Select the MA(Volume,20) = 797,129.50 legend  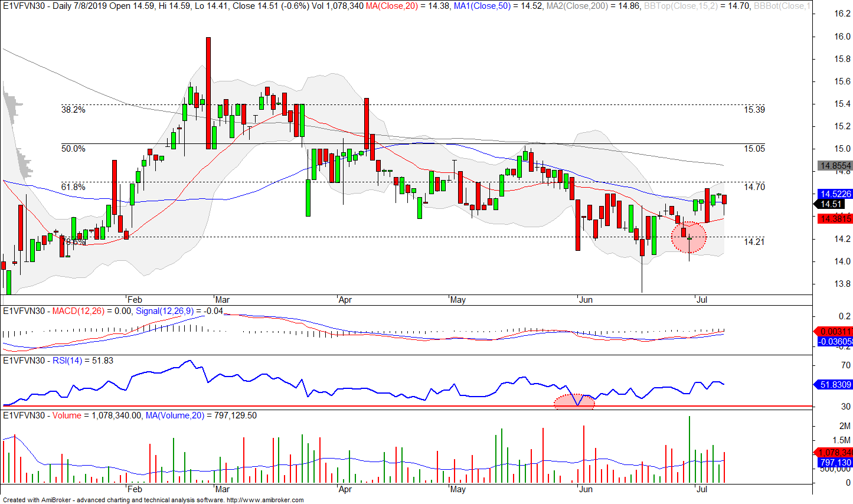201,415
